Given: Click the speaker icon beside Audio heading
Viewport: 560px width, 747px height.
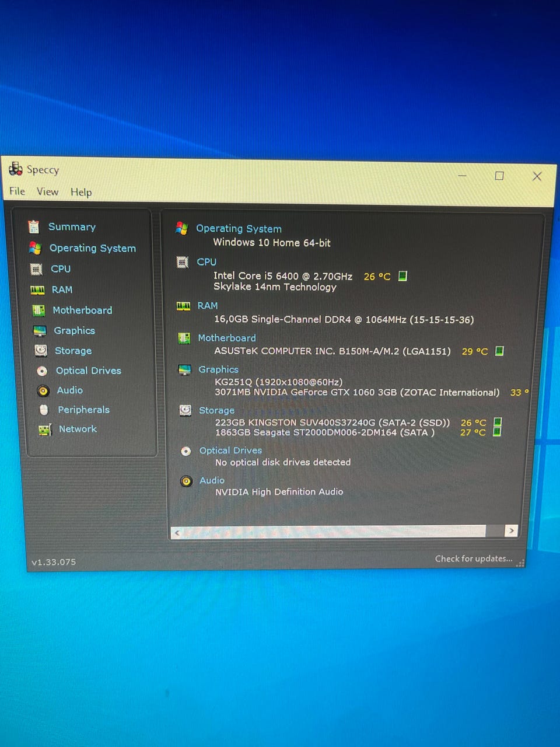Looking at the screenshot, I should tap(186, 481).
